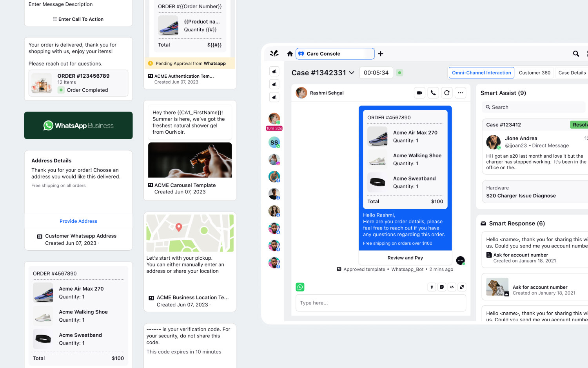Screen dimensions: 588x368
Task: Click the Review and Pay button
Action: point(405,258)
